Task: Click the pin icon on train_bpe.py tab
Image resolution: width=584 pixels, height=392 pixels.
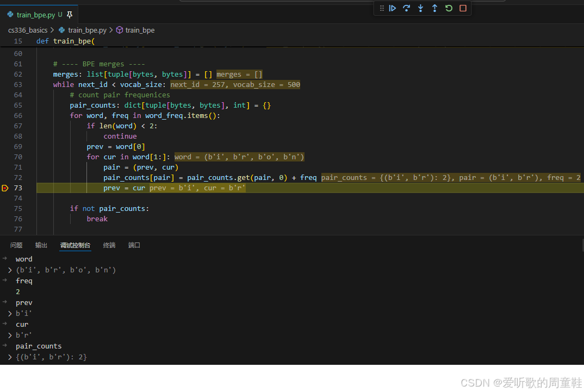Action: (x=70, y=15)
